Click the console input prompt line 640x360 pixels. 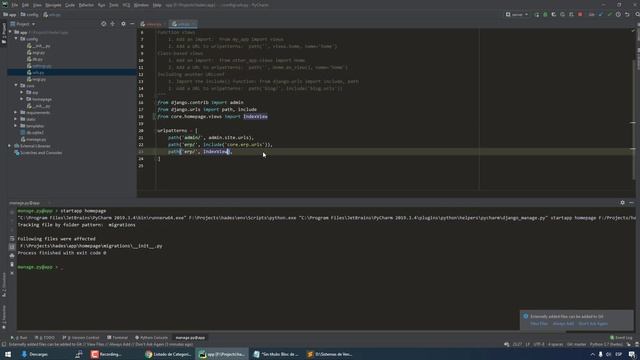point(327,267)
